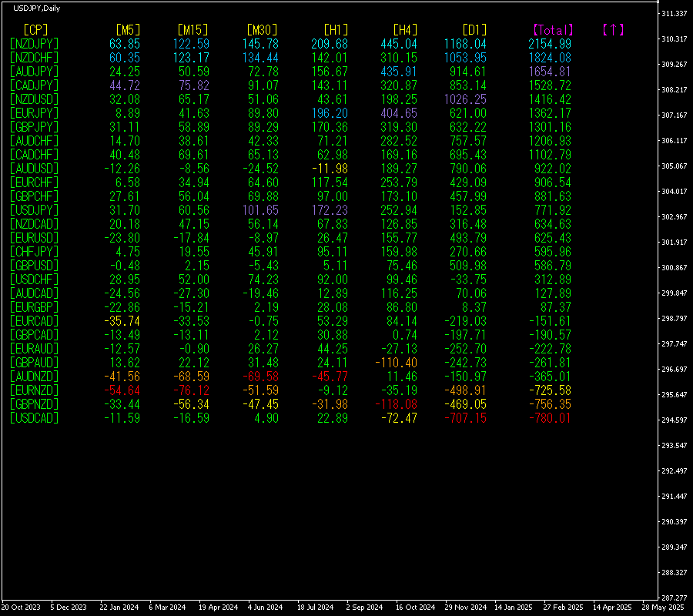This screenshot has width=693, height=616.
Task: Select the [EURCHF] pair label
Action: tap(34, 182)
